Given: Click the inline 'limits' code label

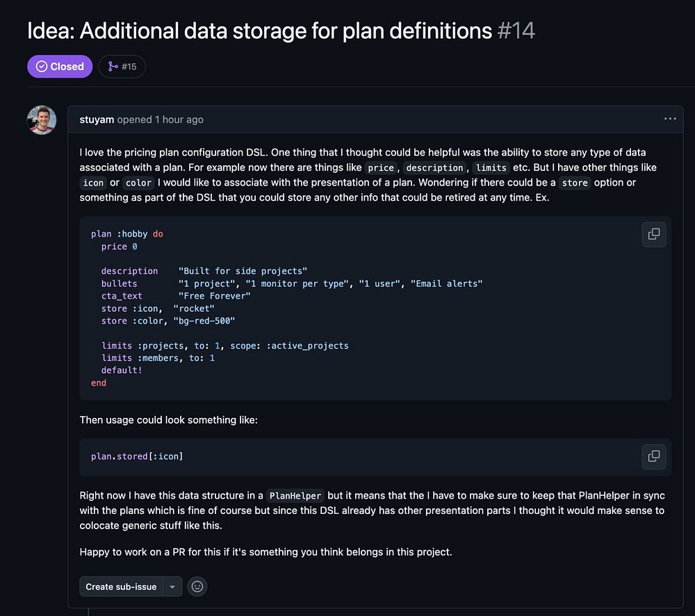Looking at the screenshot, I should coord(491,167).
